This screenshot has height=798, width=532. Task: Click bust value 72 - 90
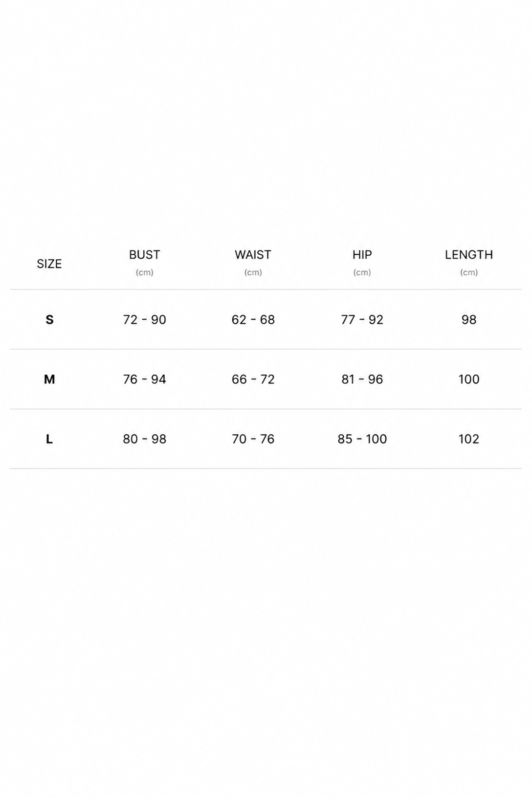click(145, 320)
